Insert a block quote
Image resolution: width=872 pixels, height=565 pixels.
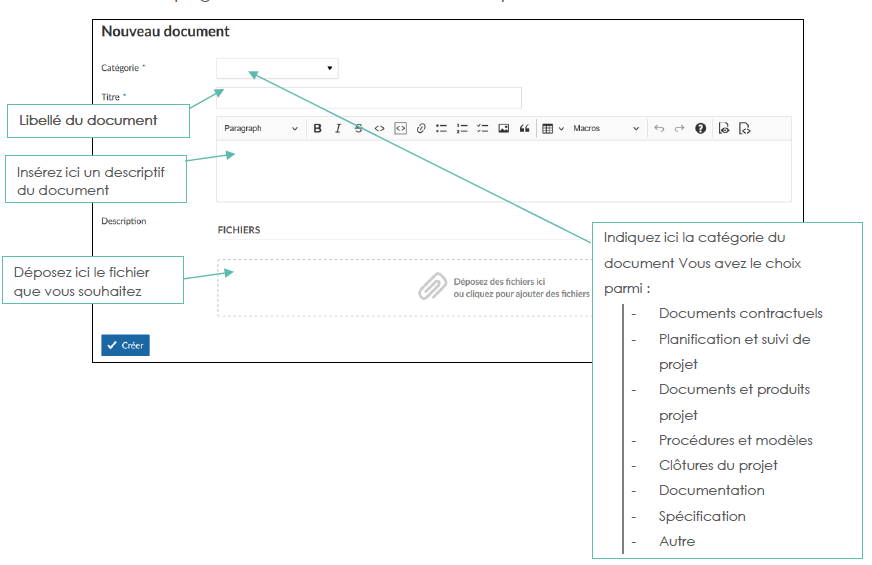pyautogui.click(x=524, y=129)
